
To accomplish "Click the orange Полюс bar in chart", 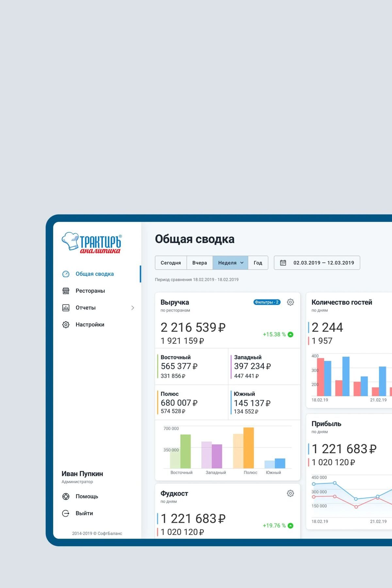I will pos(249,448).
